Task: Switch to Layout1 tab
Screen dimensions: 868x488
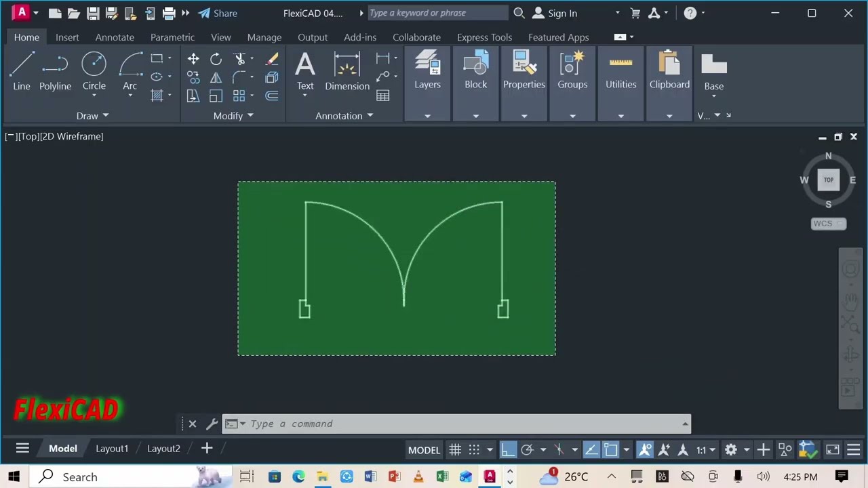Action: 112,449
